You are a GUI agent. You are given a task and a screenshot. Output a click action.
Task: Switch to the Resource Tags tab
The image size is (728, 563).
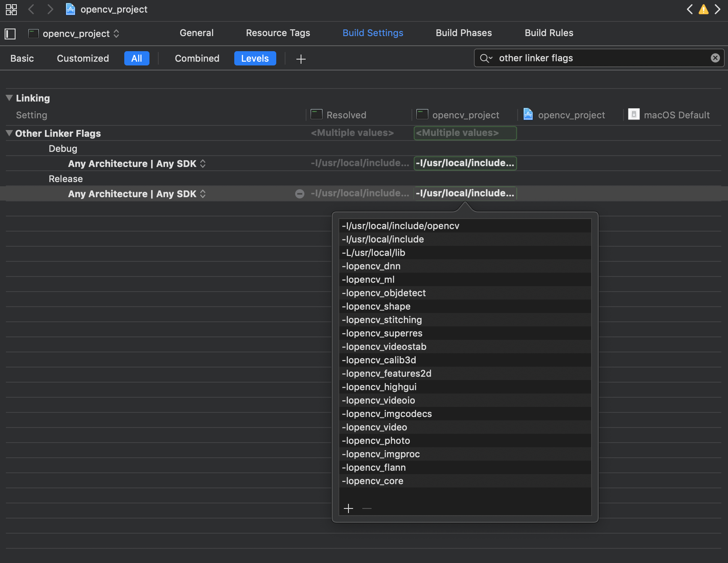point(278,33)
